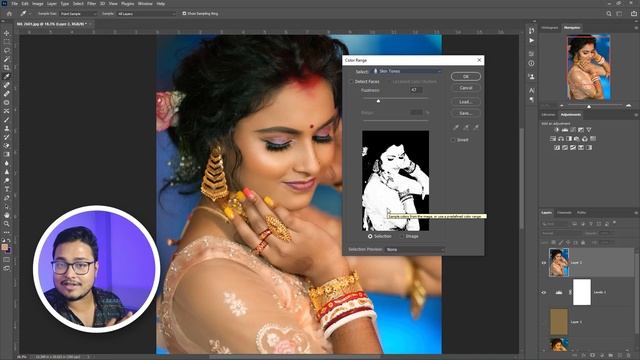Click the Add to Sample eyedropper

466,127
